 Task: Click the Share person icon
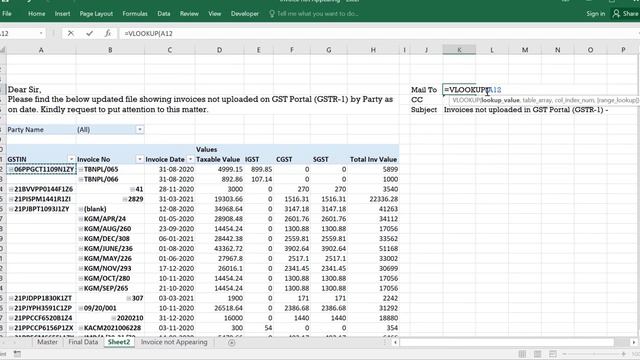(x=616, y=14)
